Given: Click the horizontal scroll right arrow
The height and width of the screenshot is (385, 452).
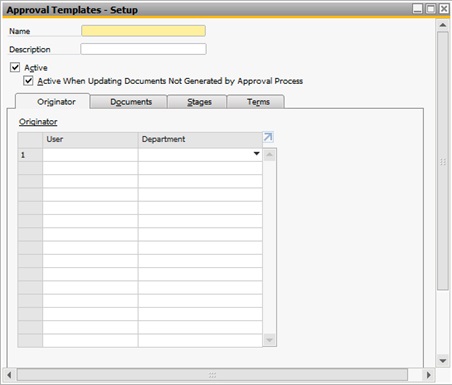Looking at the screenshot, I should coord(429,375).
